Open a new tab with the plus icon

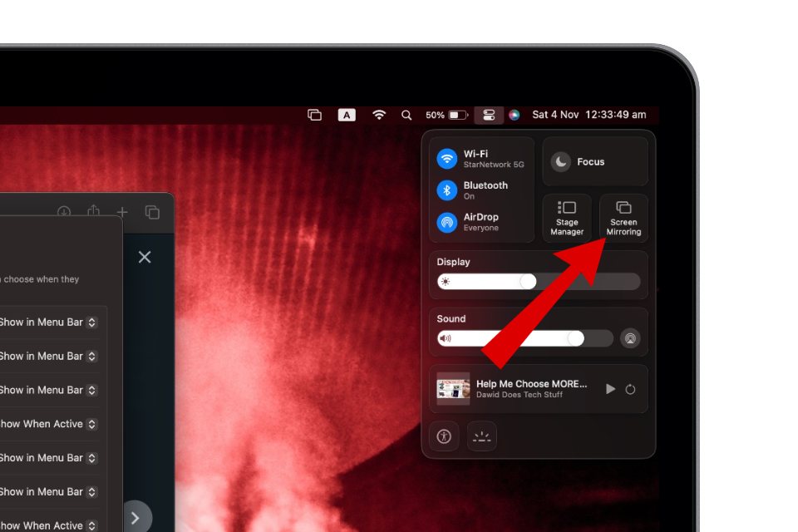(x=122, y=212)
